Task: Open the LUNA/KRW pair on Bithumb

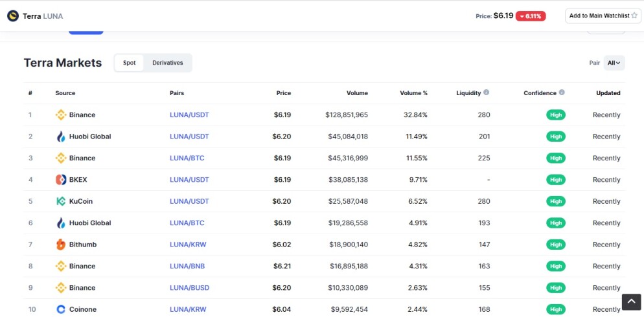Action: tap(188, 245)
